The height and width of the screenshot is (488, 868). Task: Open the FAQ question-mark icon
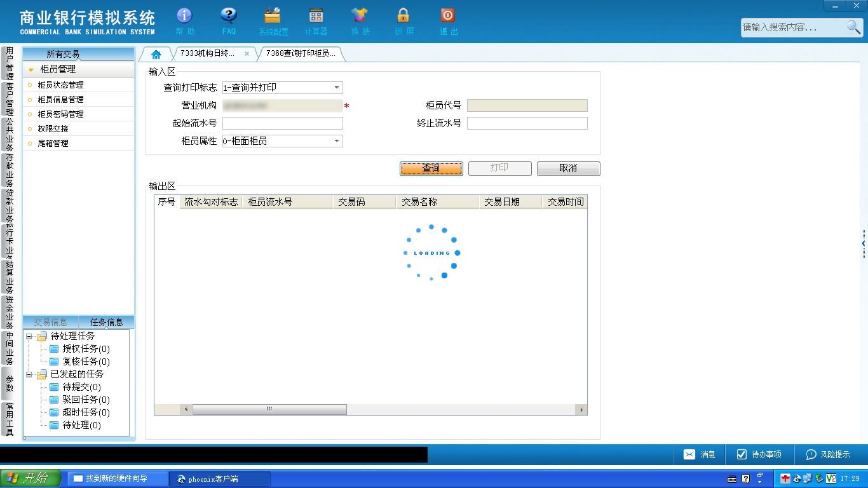[229, 15]
